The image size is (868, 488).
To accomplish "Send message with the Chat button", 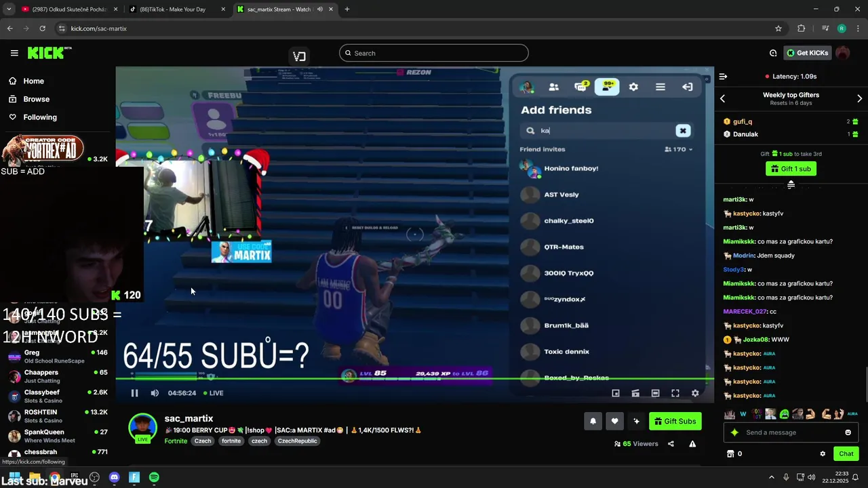I will pyautogui.click(x=846, y=453).
